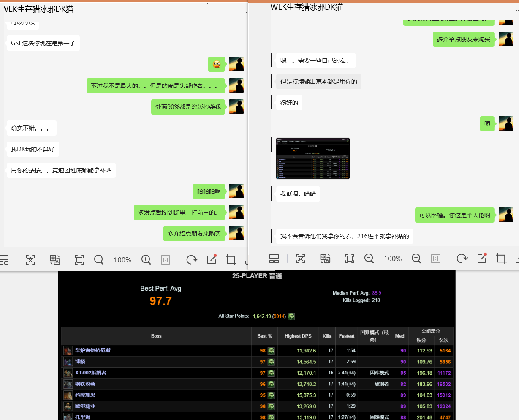Screen dimensions: 519x420
Task: Zoom in using right viewer's magnifier plus
Action: click(x=416, y=259)
